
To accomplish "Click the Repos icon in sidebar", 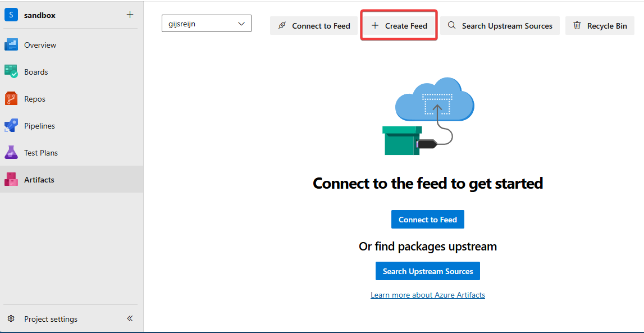I will point(11,99).
